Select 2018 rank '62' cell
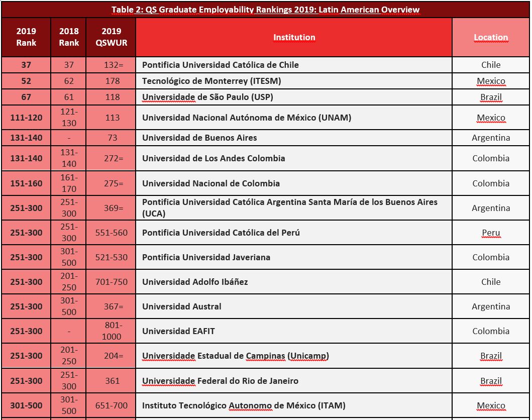 [68, 81]
